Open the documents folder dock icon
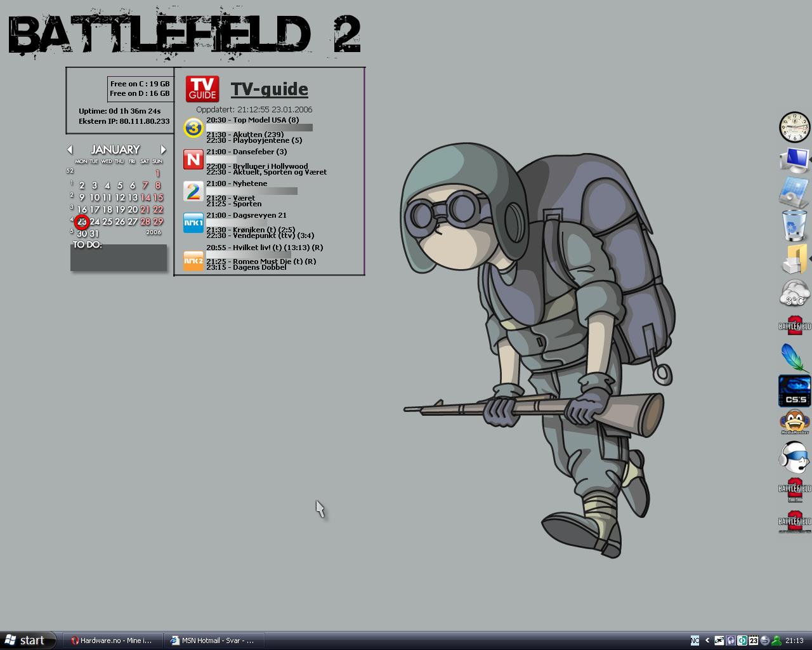 [793, 259]
